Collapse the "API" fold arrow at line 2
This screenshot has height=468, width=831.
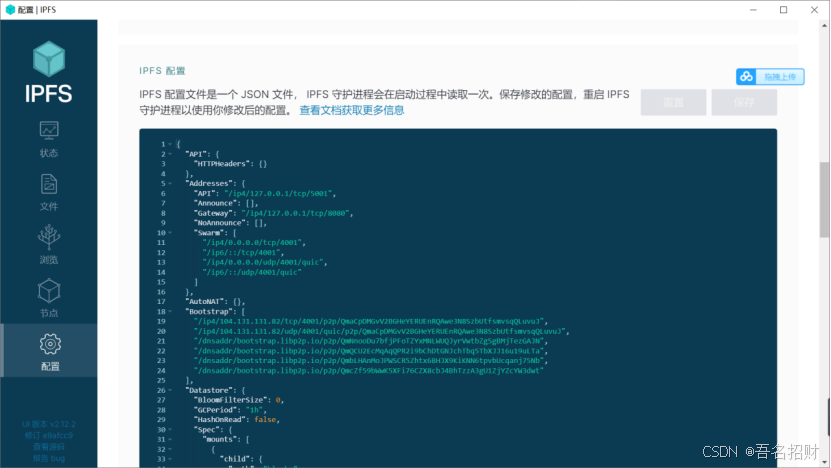point(170,154)
